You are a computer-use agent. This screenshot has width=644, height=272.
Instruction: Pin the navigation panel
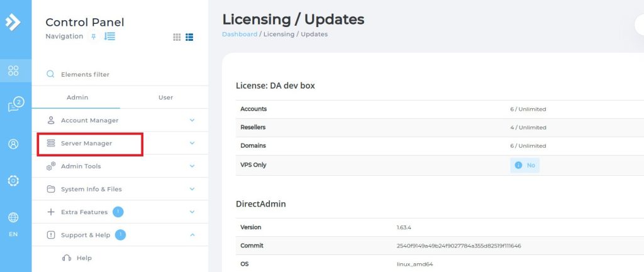(93, 36)
